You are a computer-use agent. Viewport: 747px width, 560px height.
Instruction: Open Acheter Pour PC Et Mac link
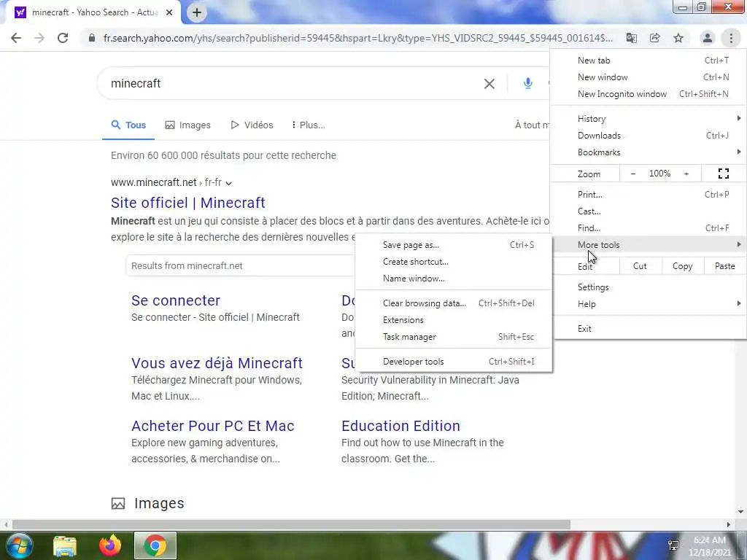(x=213, y=426)
